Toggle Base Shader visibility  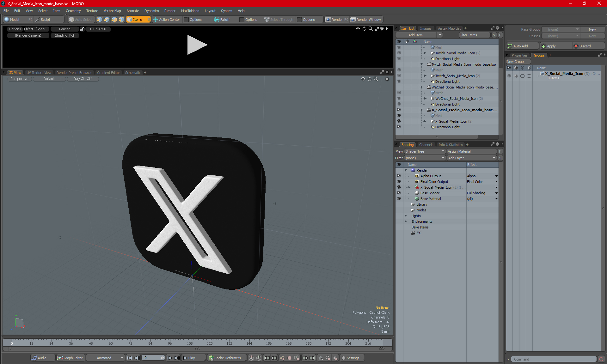399,193
